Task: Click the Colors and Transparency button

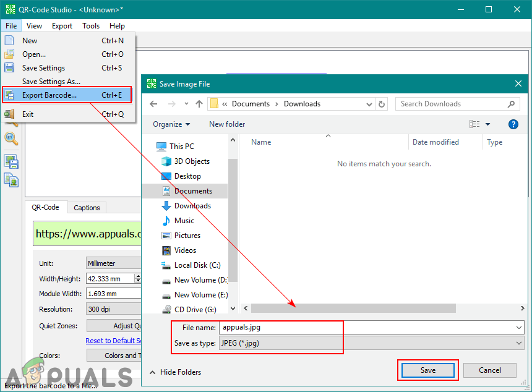Action: (114, 356)
